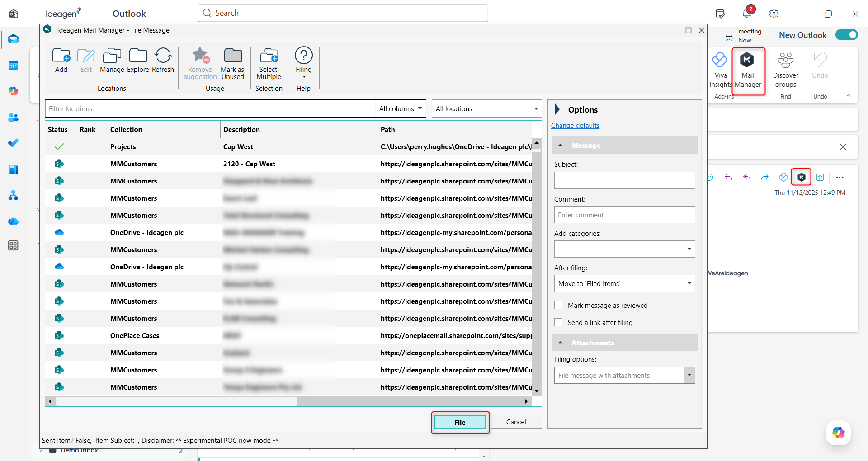Open Viva Insights add-in
Screen dimensions: 868x461
pyautogui.click(x=720, y=71)
